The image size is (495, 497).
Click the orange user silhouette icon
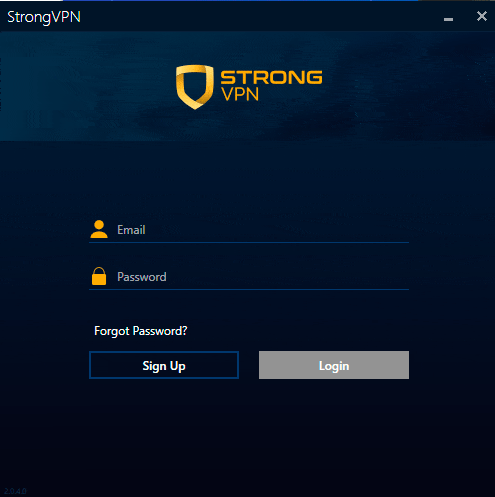99,229
